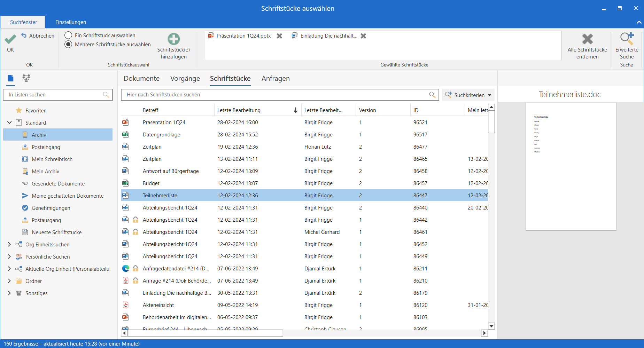Viewport: 644px width, 348px height.
Task: Select 'Mehrere Schriftstücke auswählen' radio button
Action: (x=69, y=44)
